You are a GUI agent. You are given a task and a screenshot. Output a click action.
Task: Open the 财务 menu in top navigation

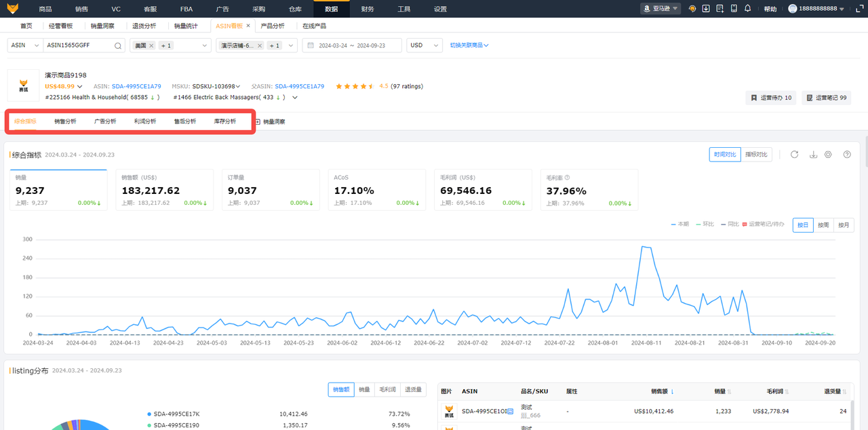pos(368,9)
